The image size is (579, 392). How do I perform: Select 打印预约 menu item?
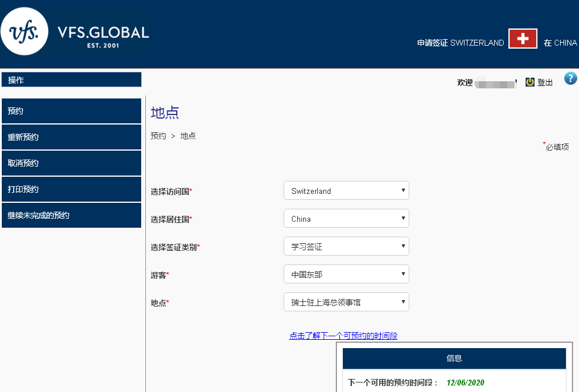pos(72,189)
